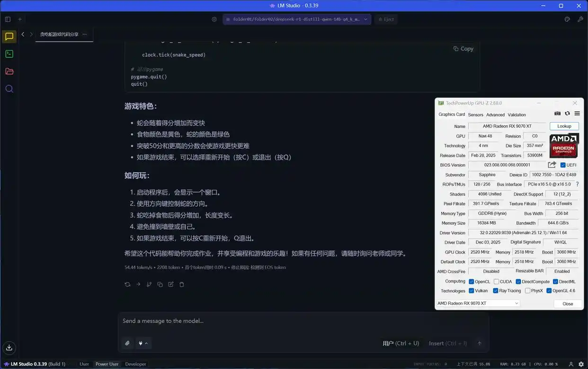Switch to the Developer user mode tab
The height and width of the screenshot is (369, 588).
tap(135, 364)
